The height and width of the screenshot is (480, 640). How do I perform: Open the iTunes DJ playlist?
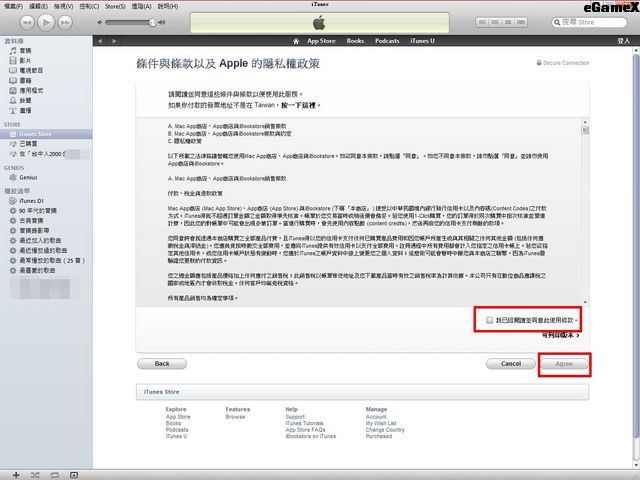click(31, 201)
